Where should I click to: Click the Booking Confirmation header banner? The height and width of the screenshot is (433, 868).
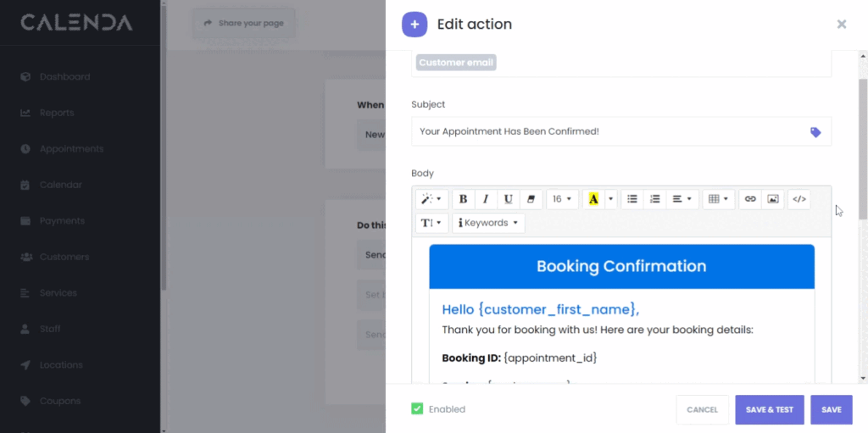[x=621, y=266]
